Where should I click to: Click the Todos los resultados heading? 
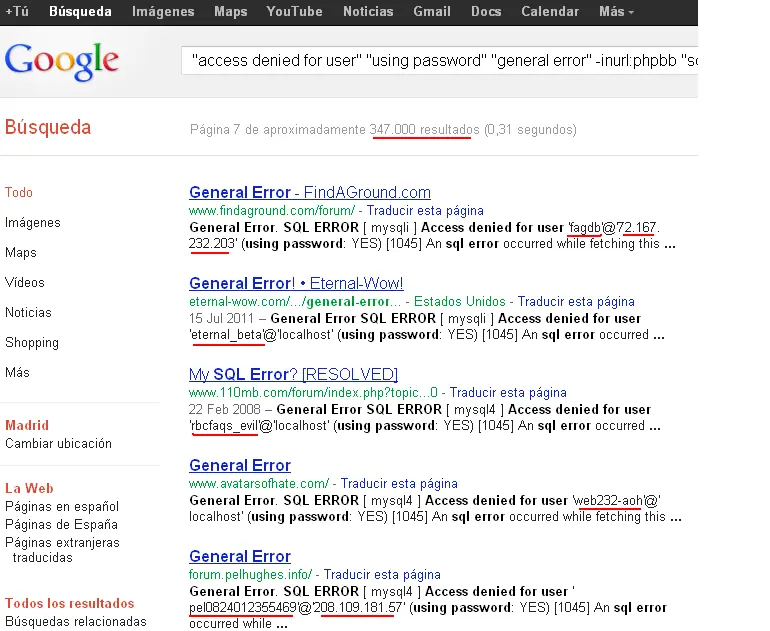70,604
